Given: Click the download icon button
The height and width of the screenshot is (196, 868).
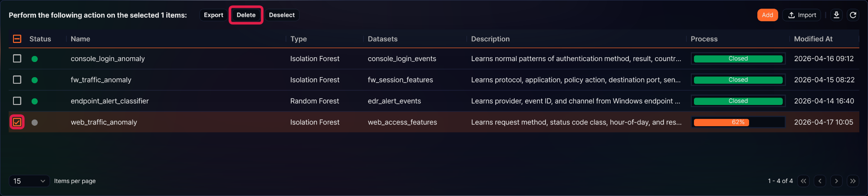Looking at the screenshot, I should (x=836, y=15).
